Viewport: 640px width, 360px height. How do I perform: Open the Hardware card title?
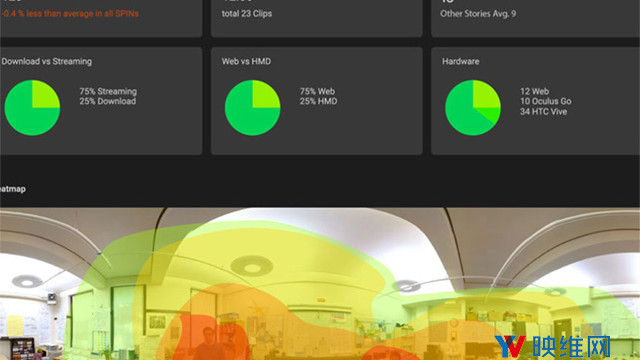[x=460, y=61]
